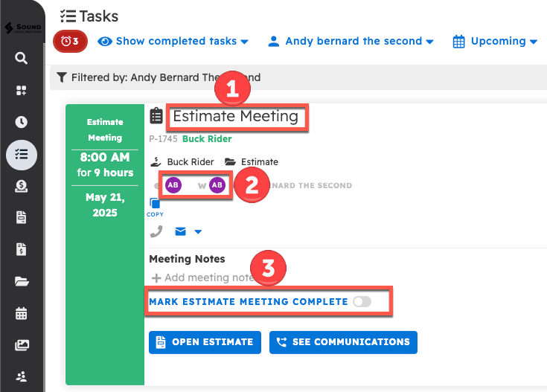Open the image gallery icon in sidebar
This screenshot has width=547, height=392.
coord(22,345)
